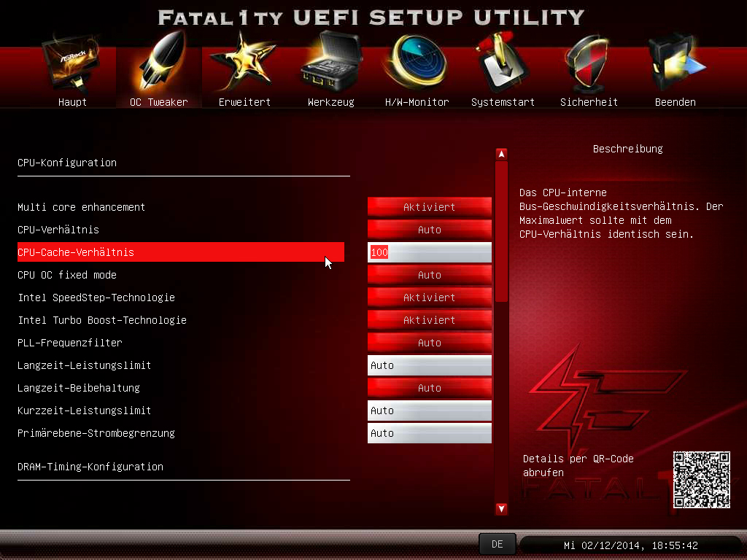This screenshot has width=747, height=560.
Task: Open the CPU OC fixed mode Auto dropdown
Action: click(429, 275)
